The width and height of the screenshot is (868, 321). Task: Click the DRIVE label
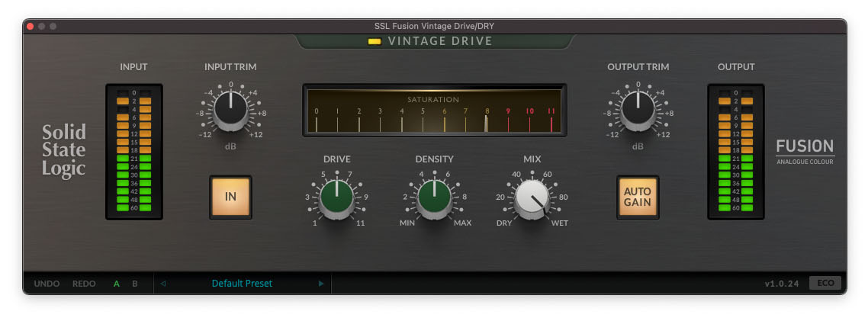click(x=336, y=159)
